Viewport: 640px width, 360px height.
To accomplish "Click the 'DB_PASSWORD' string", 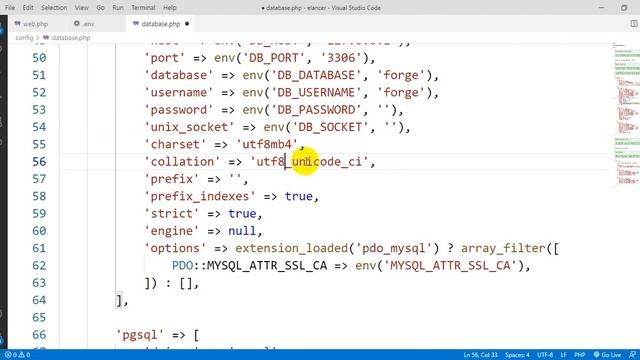I will pos(316,110).
